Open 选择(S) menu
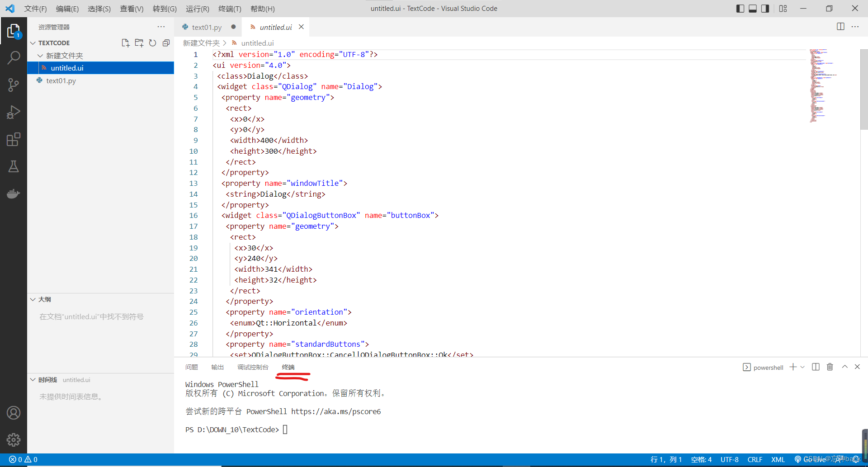 coord(99,9)
